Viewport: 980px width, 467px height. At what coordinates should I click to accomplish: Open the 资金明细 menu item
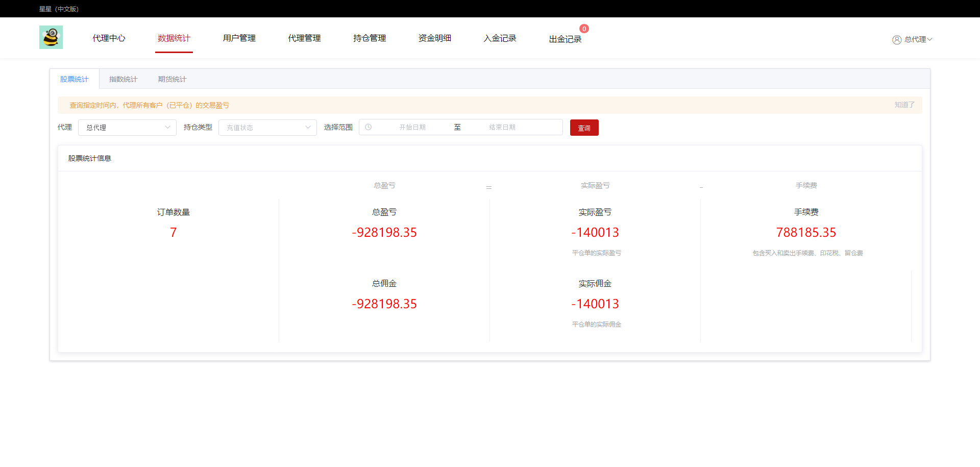coord(434,38)
